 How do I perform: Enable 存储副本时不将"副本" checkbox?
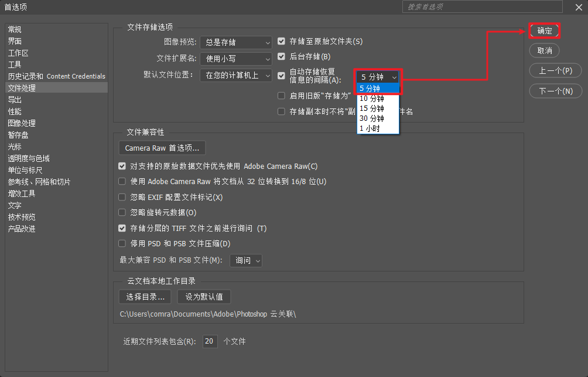point(281,111)
